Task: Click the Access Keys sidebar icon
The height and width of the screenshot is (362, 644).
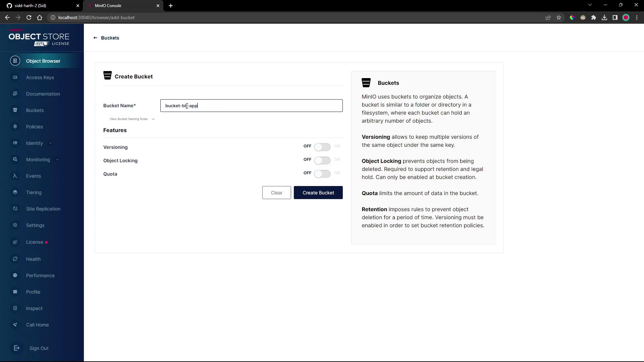Action: point(15,77)
